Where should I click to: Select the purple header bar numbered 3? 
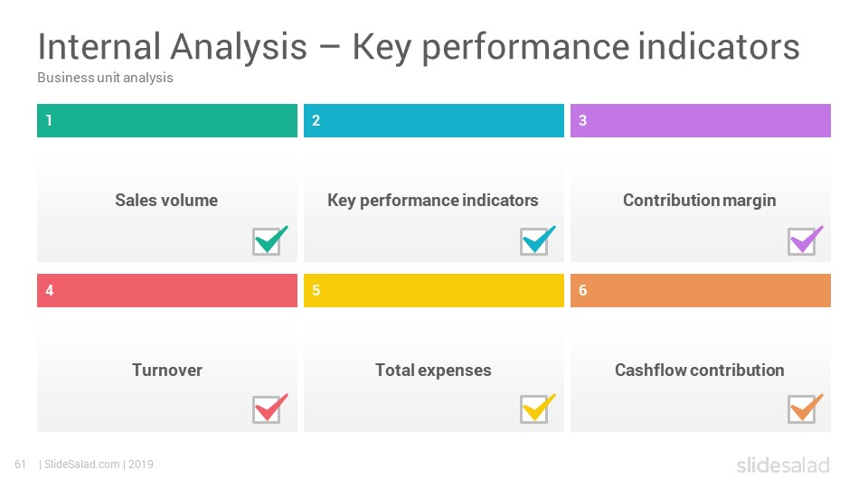pos(701,120)
